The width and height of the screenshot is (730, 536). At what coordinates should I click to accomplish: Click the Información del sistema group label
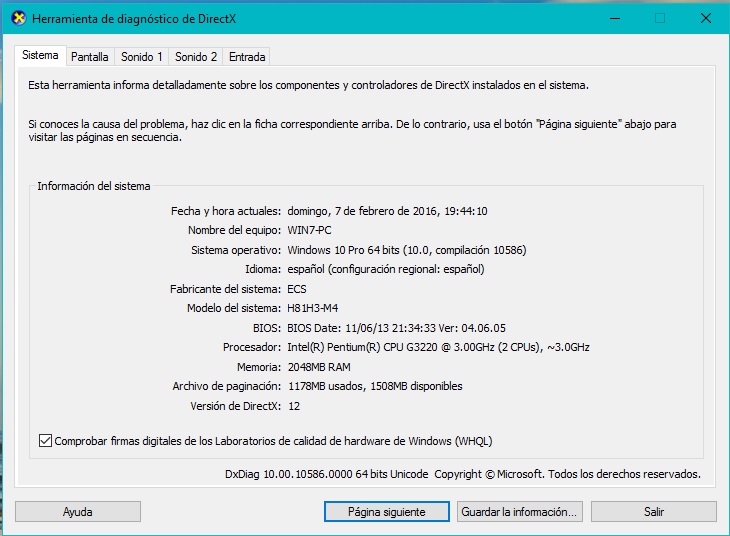[x=94, y=186]
